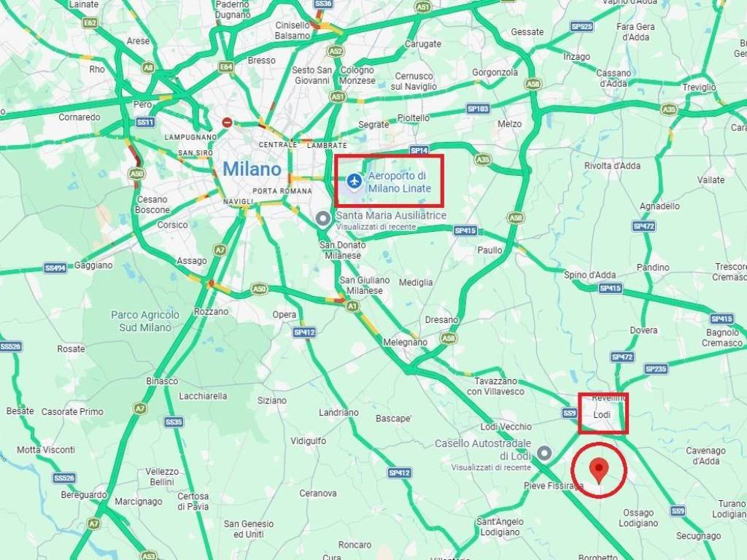Select the A35 shield near Treviglio

click(x=670, y=110)
